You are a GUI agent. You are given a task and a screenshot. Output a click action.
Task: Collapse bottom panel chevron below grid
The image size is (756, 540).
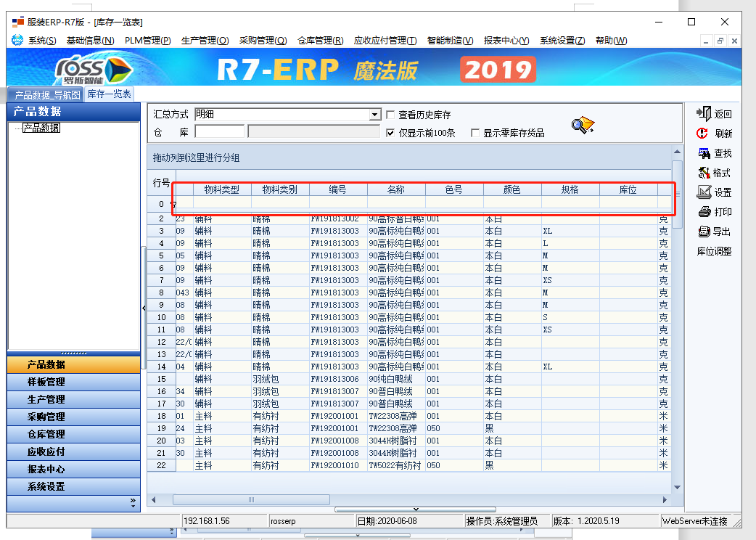[x=416, y=509]
